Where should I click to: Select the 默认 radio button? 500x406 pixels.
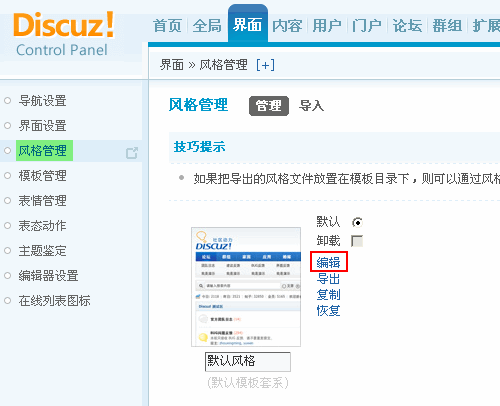pyautogui.click(x=357, y=222)
